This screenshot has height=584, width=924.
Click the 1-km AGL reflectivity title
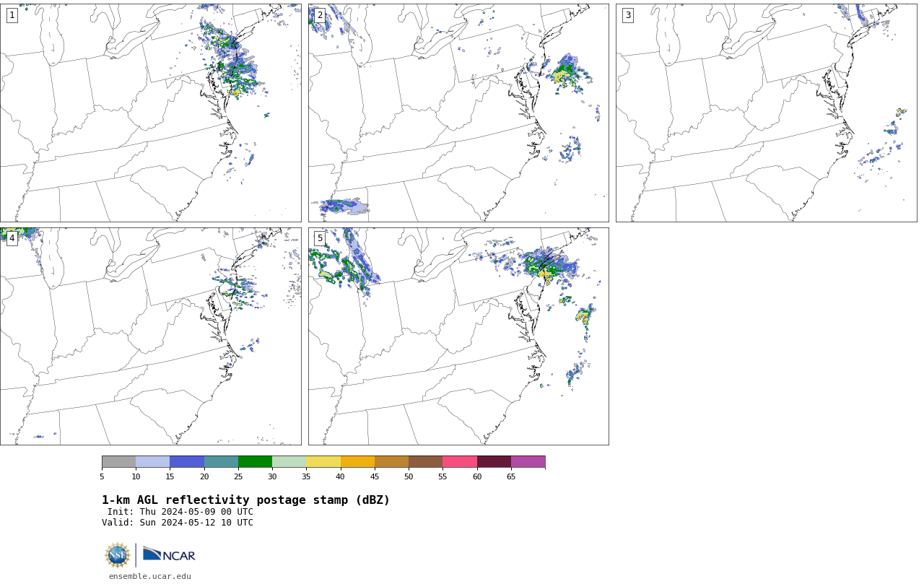[245, 500]
